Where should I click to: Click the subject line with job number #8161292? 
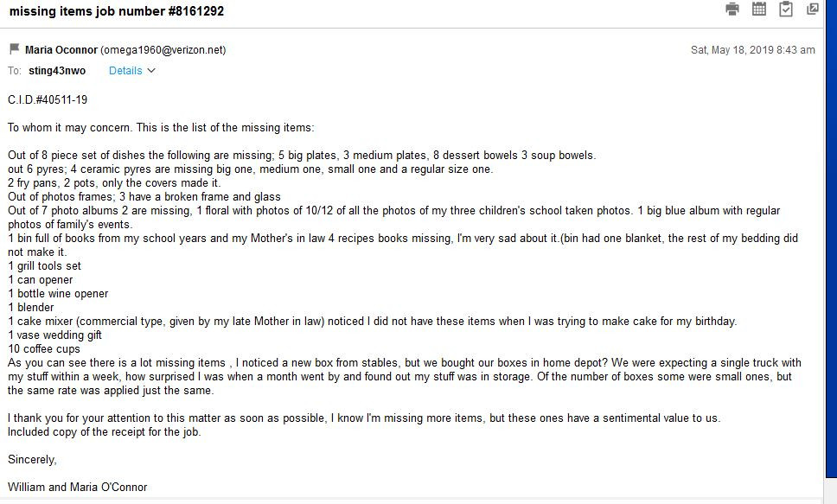(117, 11)
